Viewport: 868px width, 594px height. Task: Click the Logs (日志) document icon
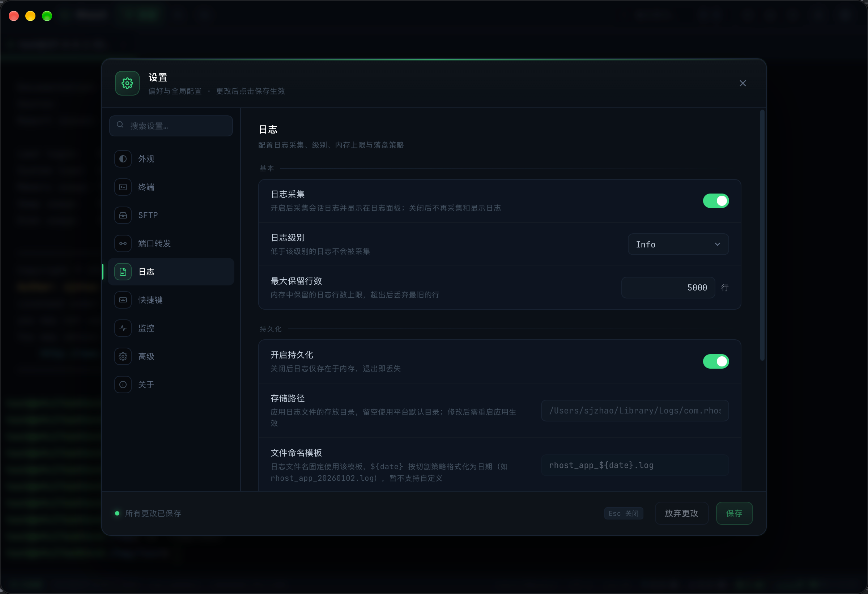(123, 272)
